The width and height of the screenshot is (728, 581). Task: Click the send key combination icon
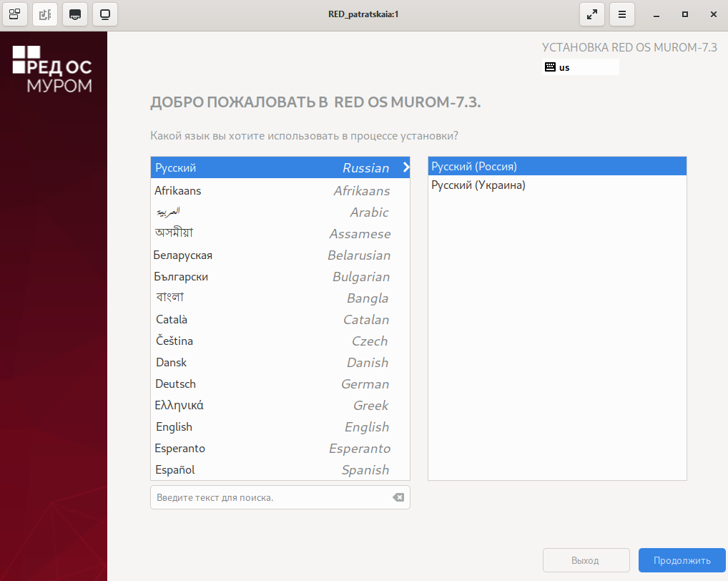75,14
